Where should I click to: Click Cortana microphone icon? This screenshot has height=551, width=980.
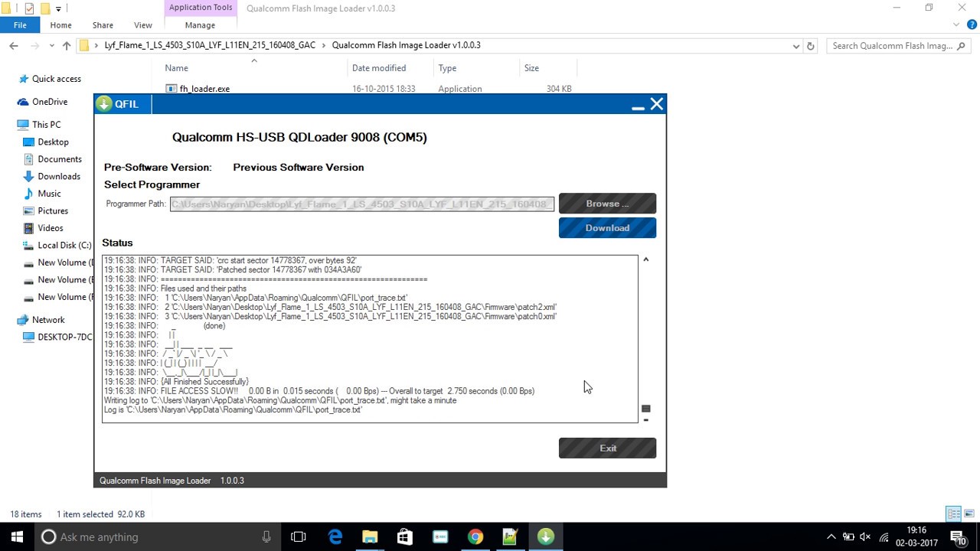coord(266,537)
